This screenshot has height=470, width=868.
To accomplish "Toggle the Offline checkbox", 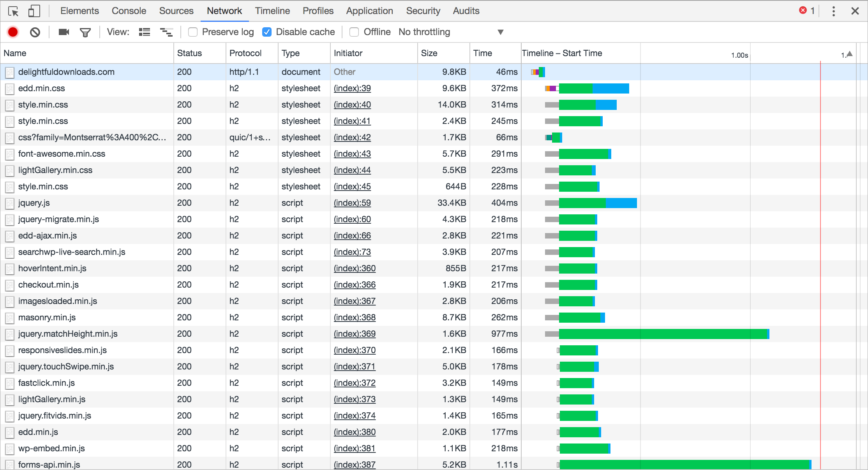I will tap(354, 32).
